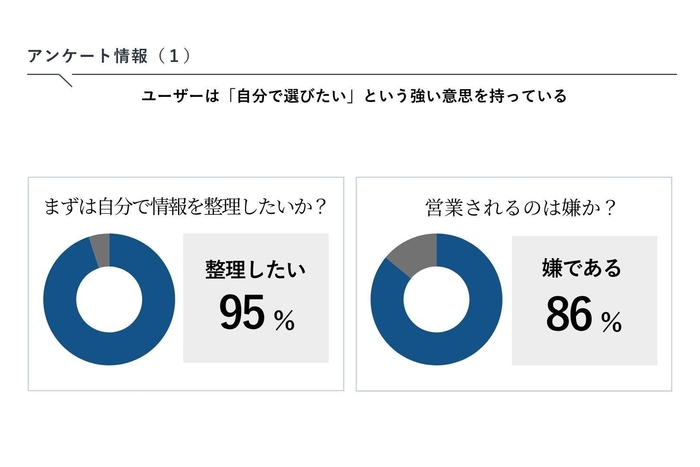Viewport: 700px width, 467px height.
Task: Click the white center of the right donut chart
Action: 437,299
